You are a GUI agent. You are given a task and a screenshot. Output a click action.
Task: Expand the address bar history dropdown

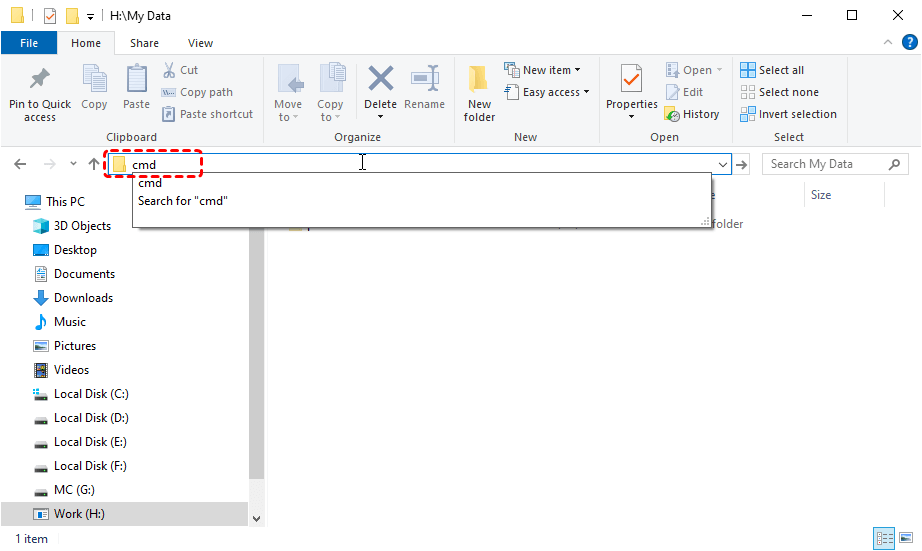tap(722, 164)
